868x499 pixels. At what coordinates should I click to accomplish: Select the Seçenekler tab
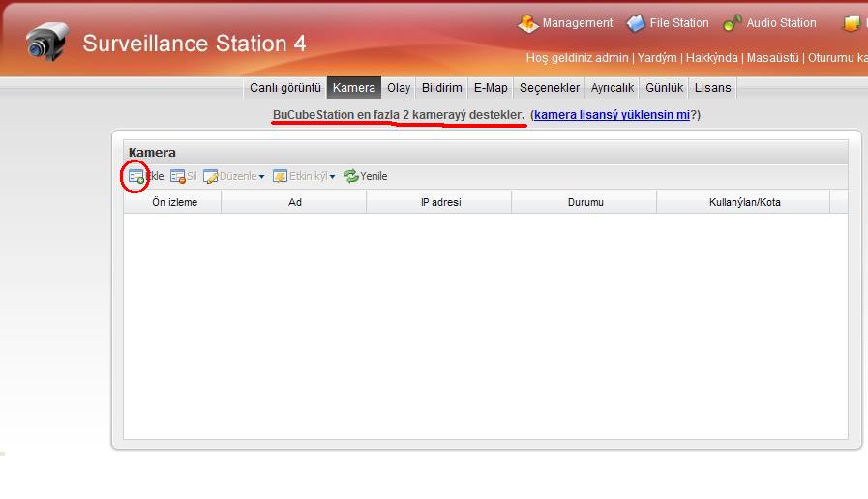550,88
